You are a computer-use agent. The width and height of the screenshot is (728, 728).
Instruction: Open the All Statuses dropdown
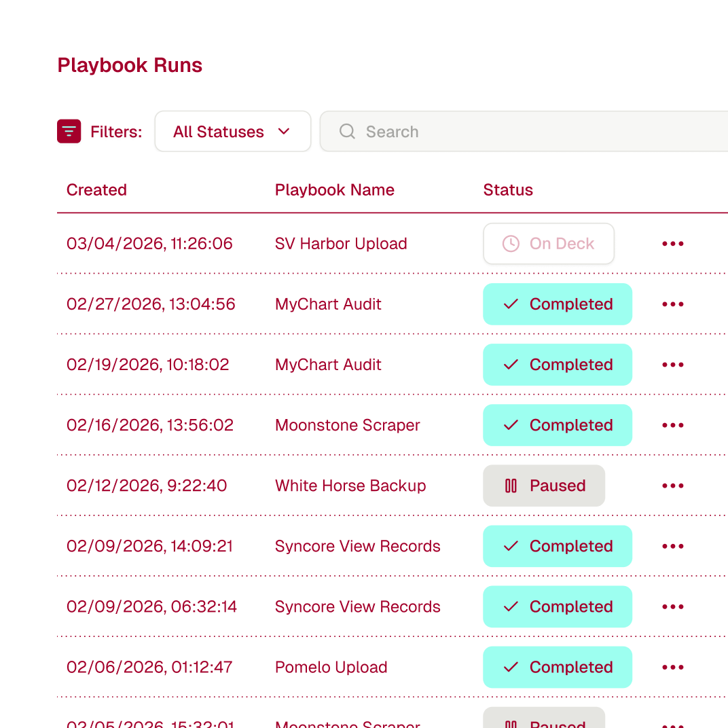233,131
